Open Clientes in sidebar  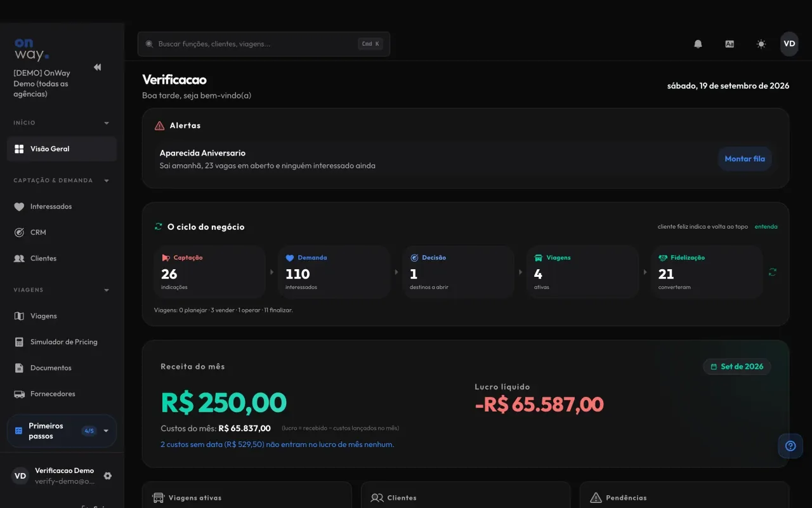tap(62, 258)
